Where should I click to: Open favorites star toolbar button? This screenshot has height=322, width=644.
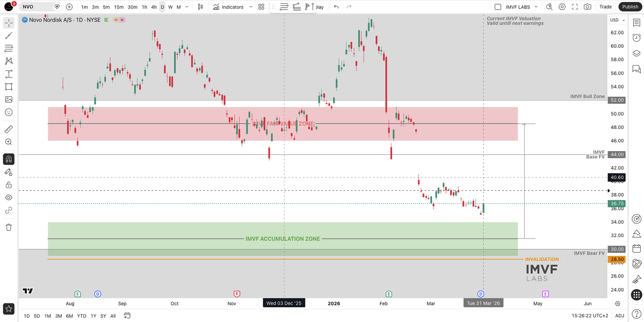(9, 308)
